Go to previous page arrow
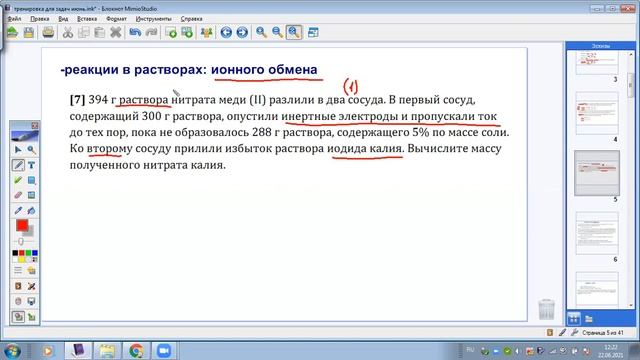The image size is (640, 360). click(x=226, y=32)
